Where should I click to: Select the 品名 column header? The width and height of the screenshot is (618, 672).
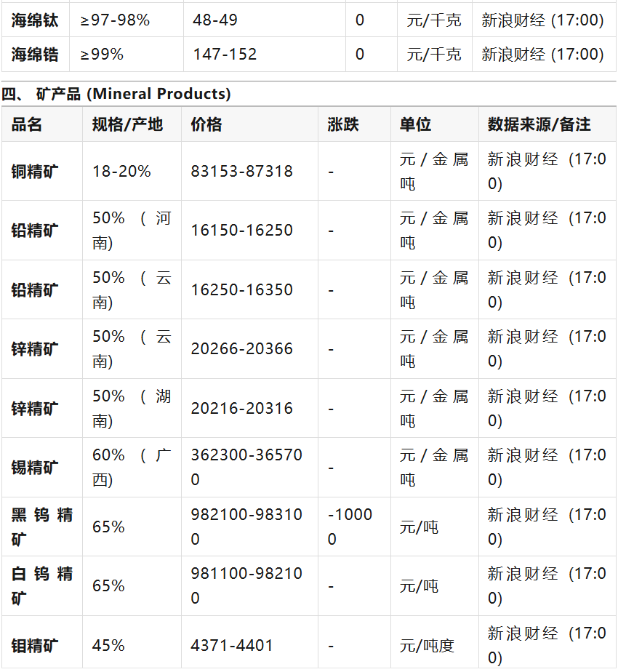coord(27,124)
